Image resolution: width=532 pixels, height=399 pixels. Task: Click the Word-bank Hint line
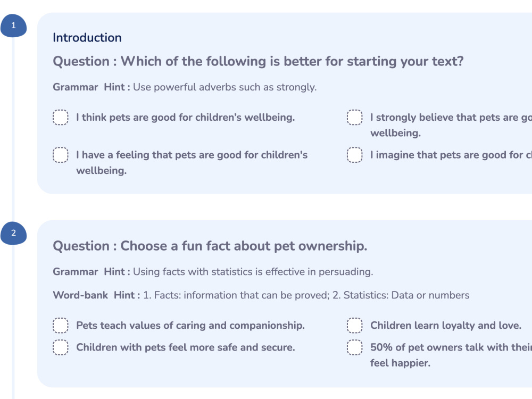pos(261,295)
